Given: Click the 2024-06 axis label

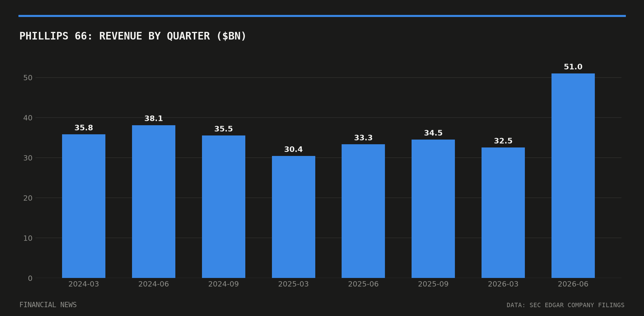Looking at the screenshot, I should (x=154, y=284).
